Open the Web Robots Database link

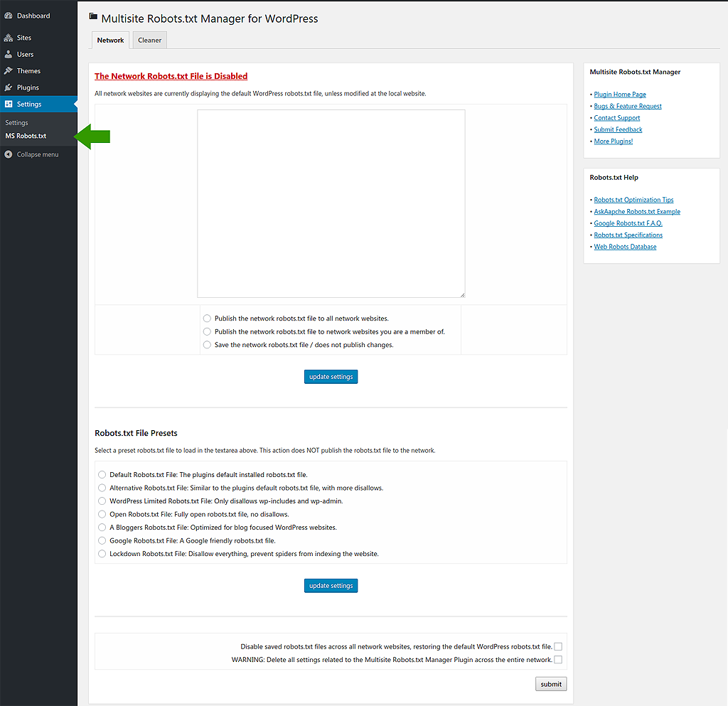625,247
